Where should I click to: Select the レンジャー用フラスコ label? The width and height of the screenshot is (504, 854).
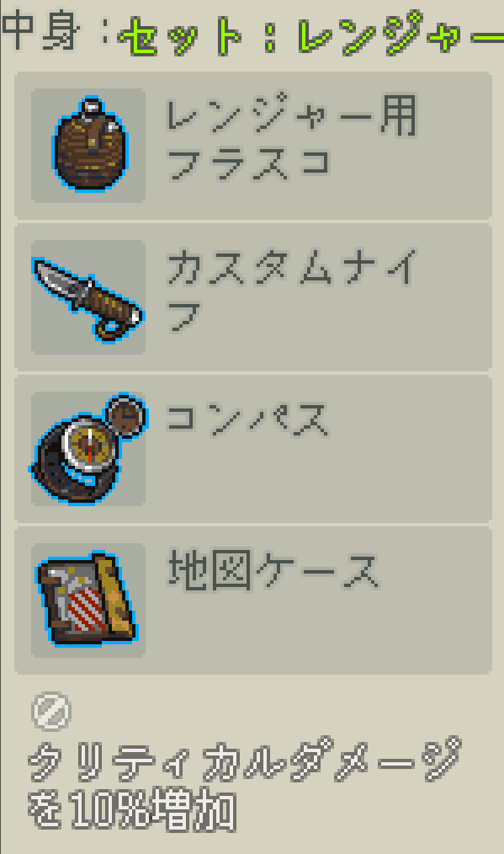[292, 138]
